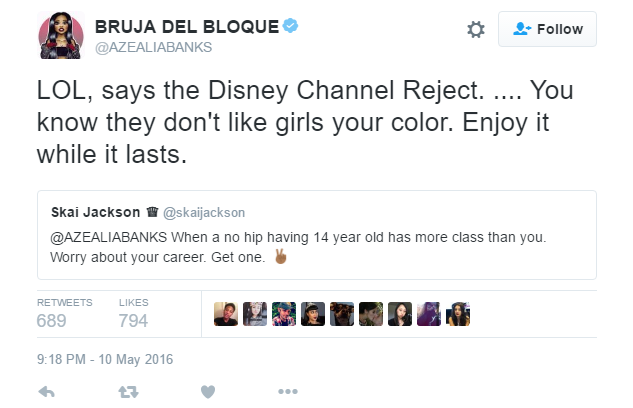Like the tweet with the heart icon
Viewport: 633px width, 408px height.
(208, 391)
